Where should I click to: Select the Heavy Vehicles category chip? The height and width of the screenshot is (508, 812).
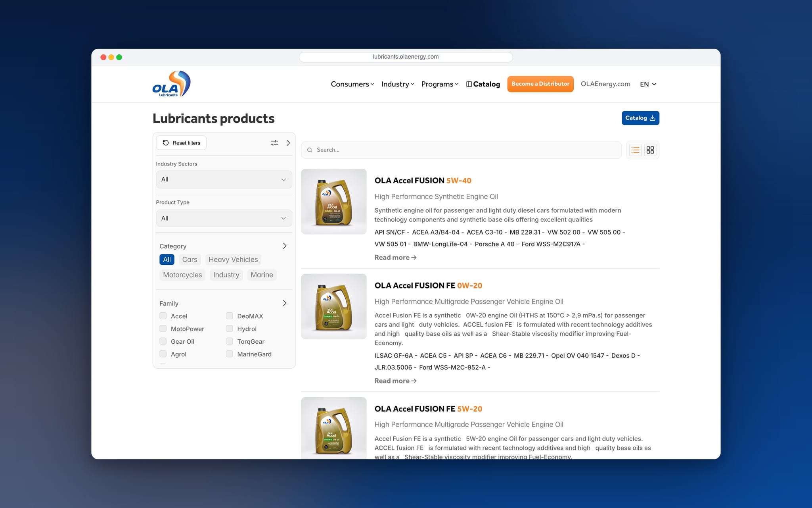(x=233, y=260)
